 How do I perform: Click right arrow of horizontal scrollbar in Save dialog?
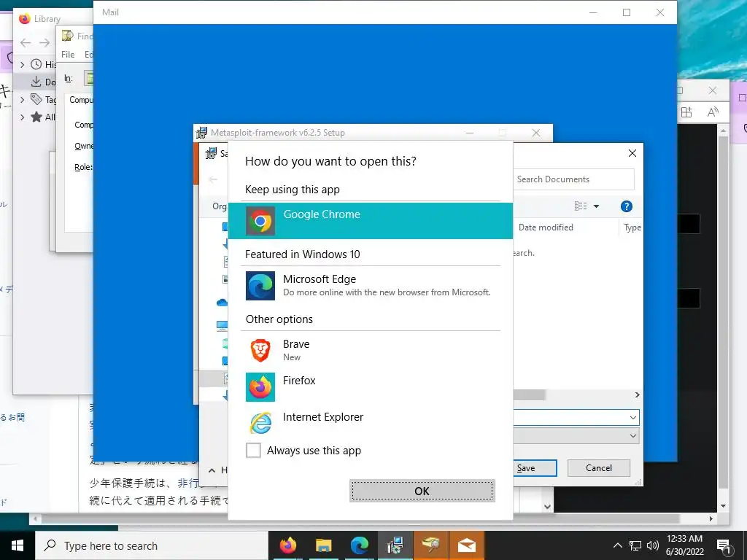pos(638,394)
